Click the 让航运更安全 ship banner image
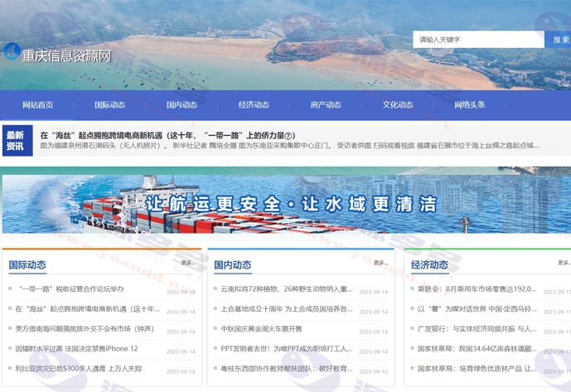Image resolution: width=571 pixels, height=392 pixels. pos(287,204)
